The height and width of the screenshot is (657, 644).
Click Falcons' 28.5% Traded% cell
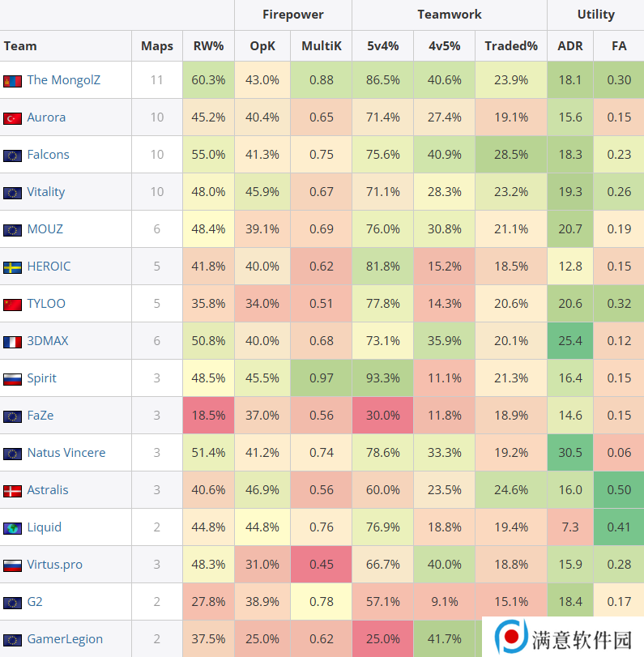point(511,155)
